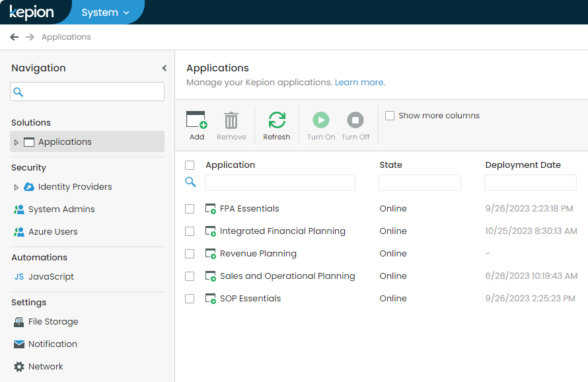Open Identity Providers
This screenshot has width=588, height=382.
pyautogui.click(x=75, y=186)
